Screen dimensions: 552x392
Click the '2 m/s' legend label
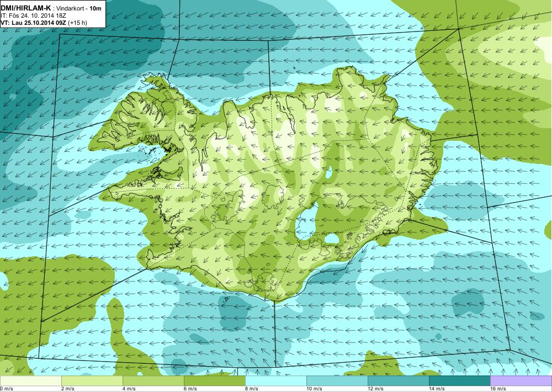68,389
